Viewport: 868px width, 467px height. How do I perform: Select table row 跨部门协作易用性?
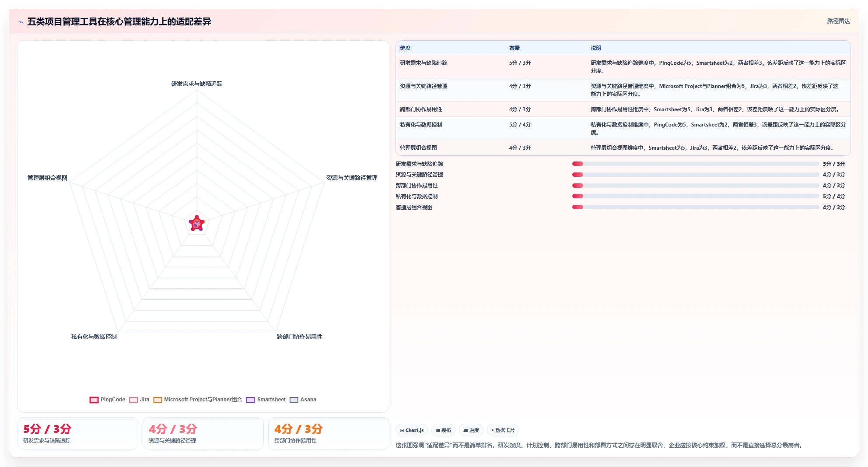click(623, 109)
